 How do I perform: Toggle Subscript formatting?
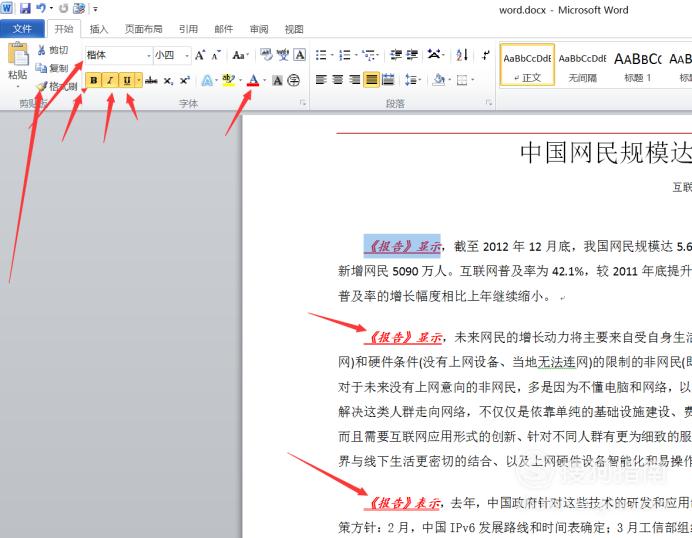[168, 81]
